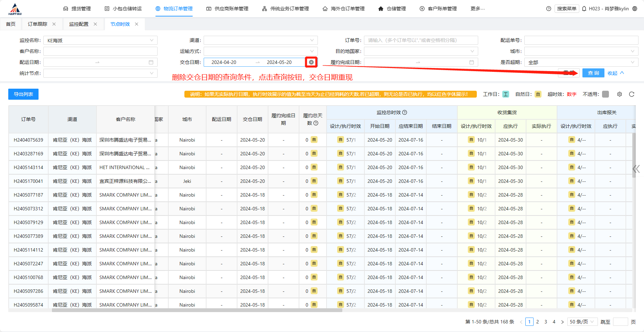Close the 订单跟踪 tab
The width and height of the screenshot is (644, 332).
(x=54, y=24)
